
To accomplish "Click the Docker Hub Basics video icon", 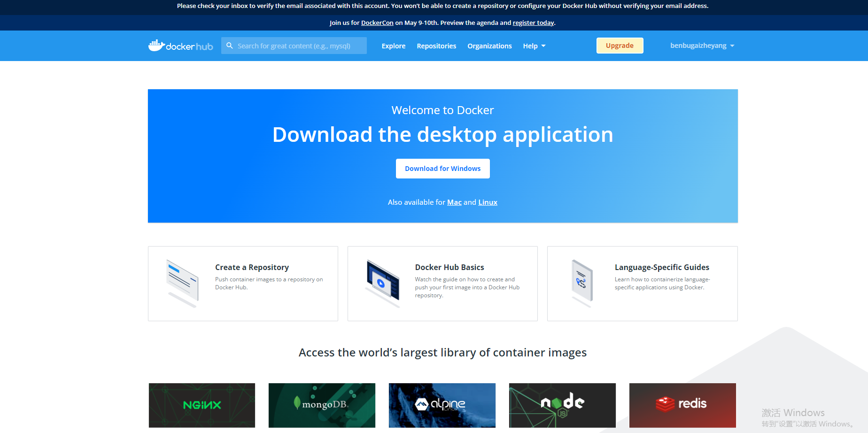I will (383, 283).
